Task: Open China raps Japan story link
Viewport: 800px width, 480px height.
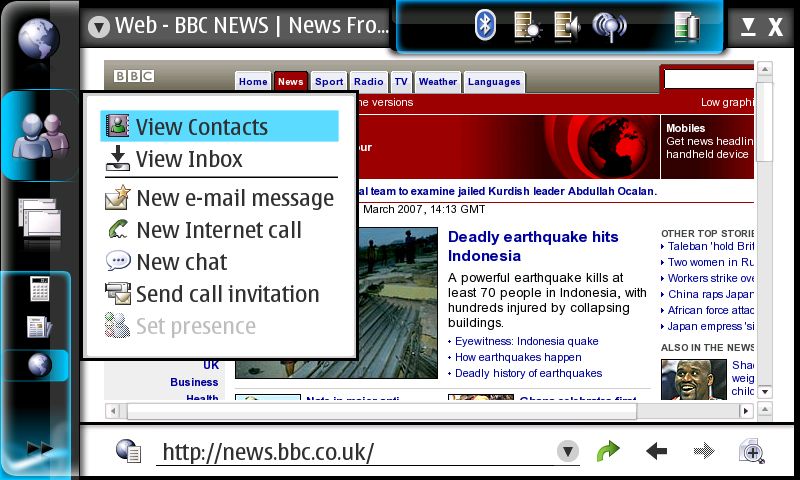Action: click(x=710, y=294)
